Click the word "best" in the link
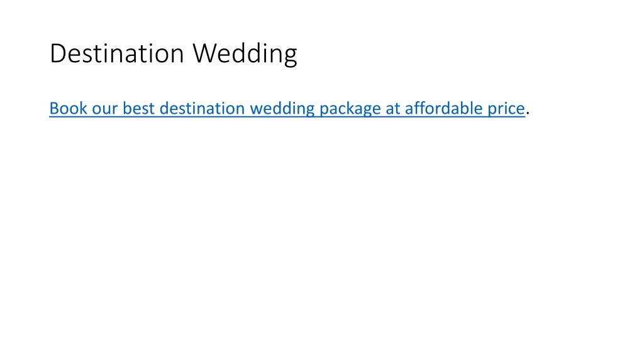The width and height of the screenshot is (644, 362). pyautogui.click(x=139, y=108)
